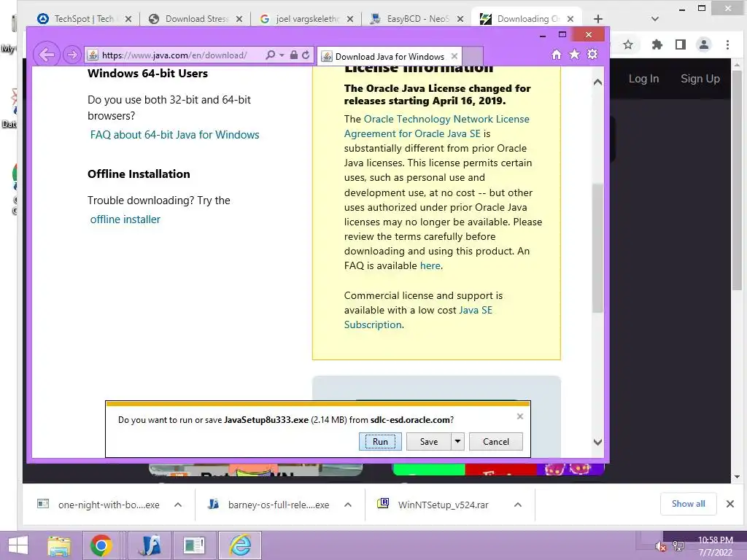Click the Internet Explorer forward arrow

click(x=72, y=55)
